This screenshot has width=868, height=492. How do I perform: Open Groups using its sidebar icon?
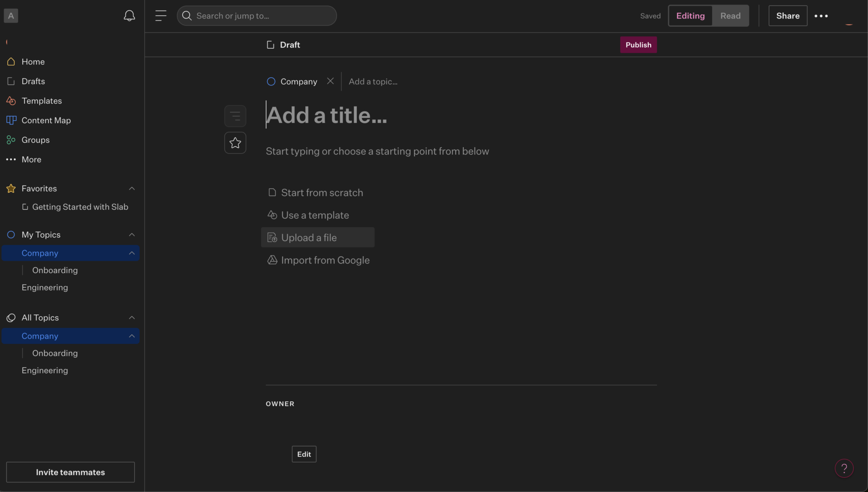pyautogui.click(x=11, y=140)
